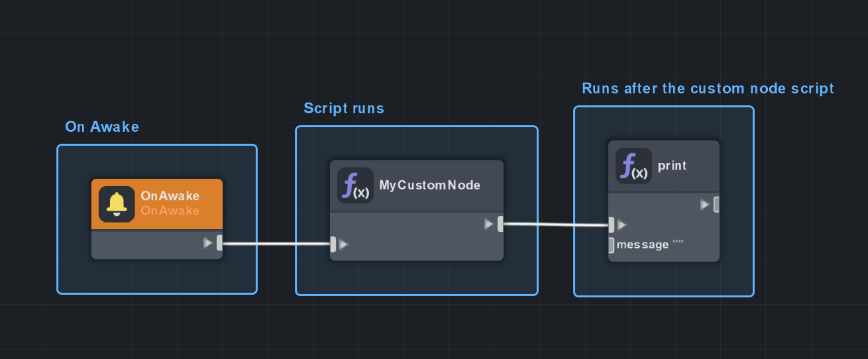Click the f(x) icon on the print node
Image resolution: width=868 pixels, height=359 pixels.
coord(633,166)
